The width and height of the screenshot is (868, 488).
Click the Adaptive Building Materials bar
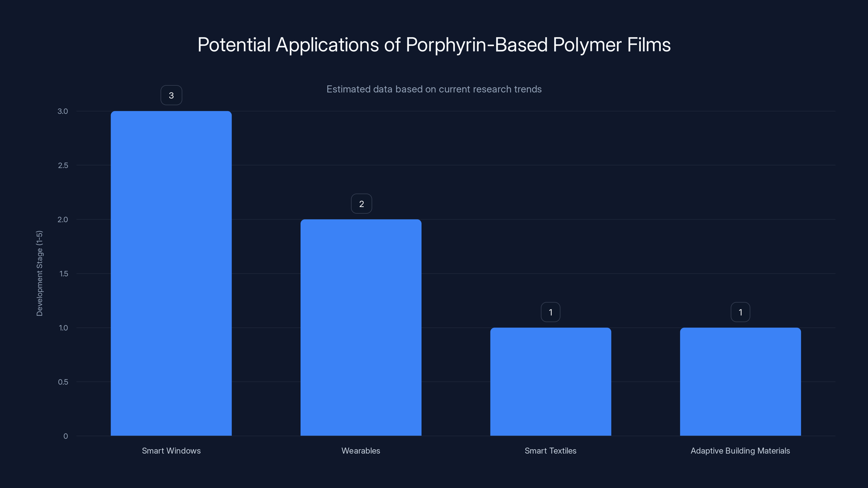(740, 381)
